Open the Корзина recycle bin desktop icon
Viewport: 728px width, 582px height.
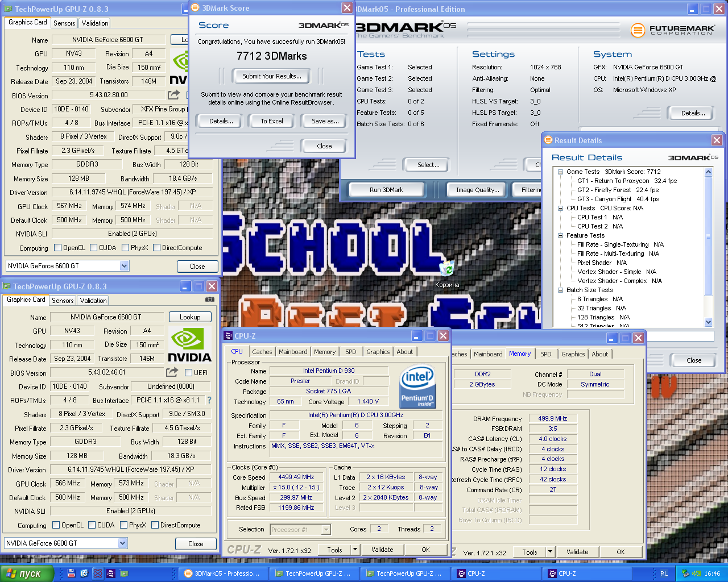pyautogui.click(x=446, y=273)
